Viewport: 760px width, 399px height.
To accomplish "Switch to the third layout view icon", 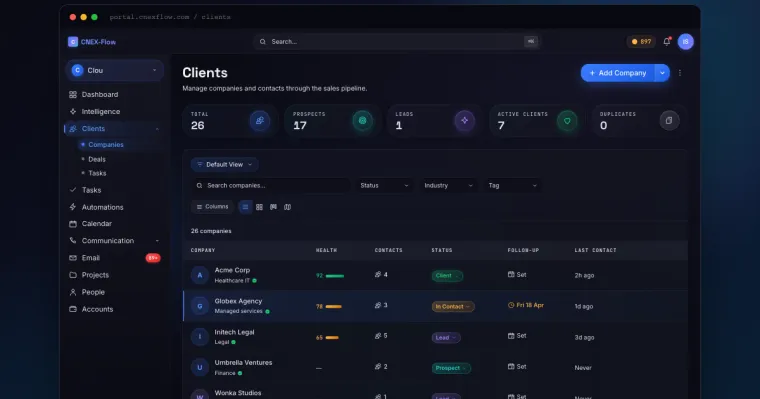I will (273, 207).
